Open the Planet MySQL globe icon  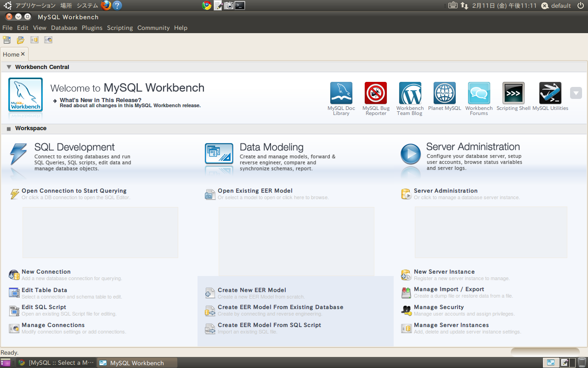[x=444, y=93]
